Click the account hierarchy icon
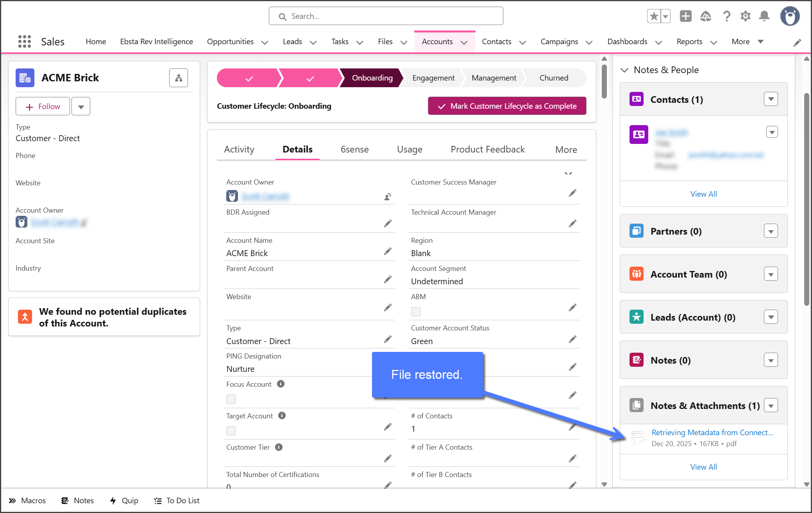 (179, 78)
